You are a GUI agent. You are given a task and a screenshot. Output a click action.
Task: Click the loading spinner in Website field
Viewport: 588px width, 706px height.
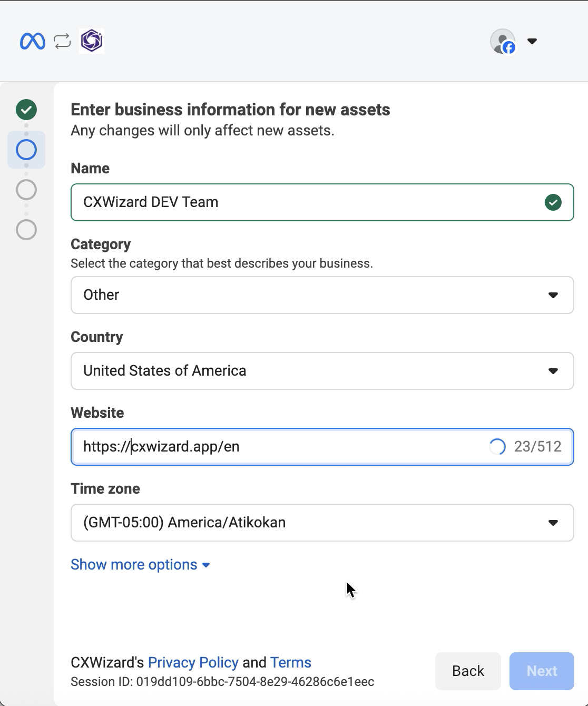497,447
